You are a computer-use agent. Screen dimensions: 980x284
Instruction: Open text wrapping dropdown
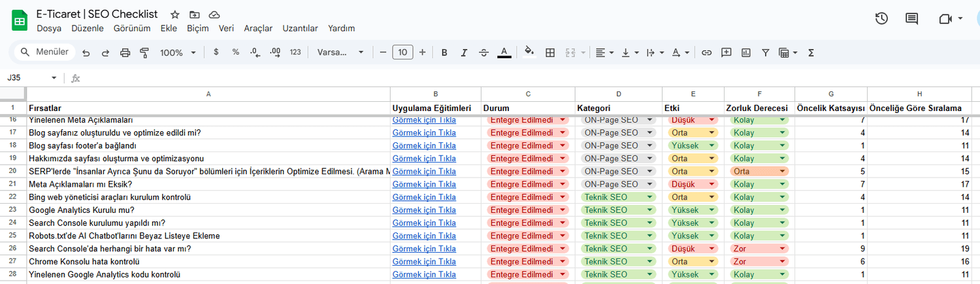[655, 52]
